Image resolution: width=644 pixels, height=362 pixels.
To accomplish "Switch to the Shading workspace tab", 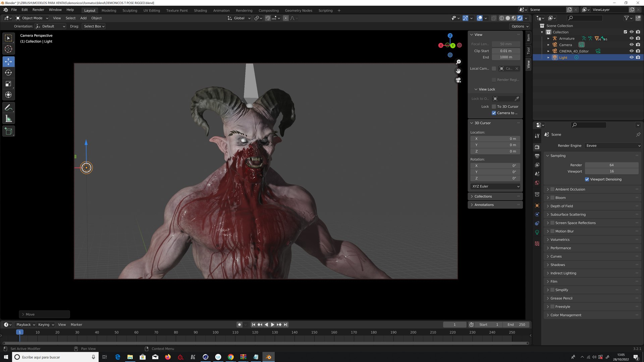I will (x=200, y=10).
